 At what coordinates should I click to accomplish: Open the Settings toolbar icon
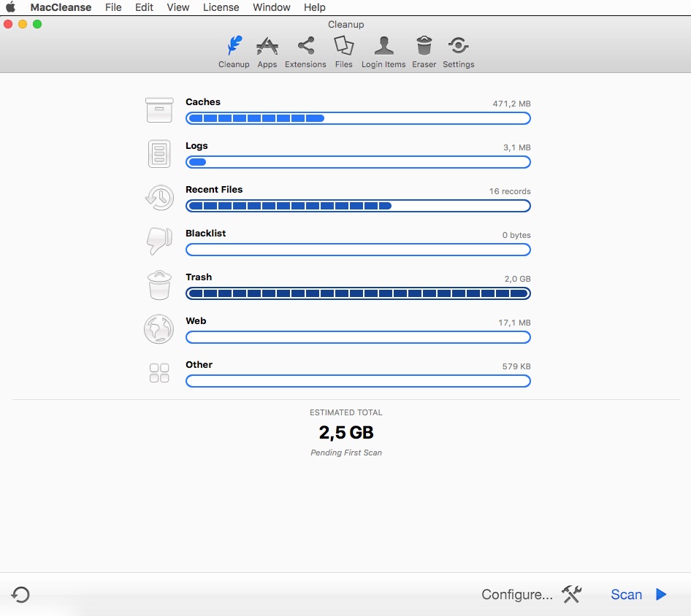pos(458,45)
